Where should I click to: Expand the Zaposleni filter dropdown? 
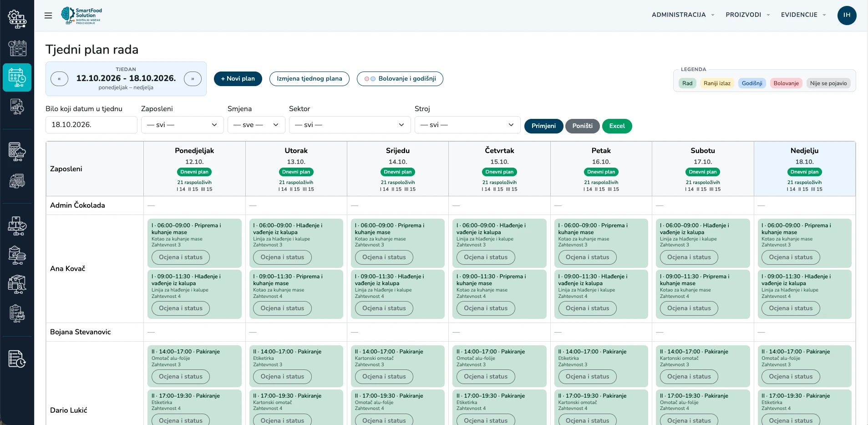click(x=182, y=125)
